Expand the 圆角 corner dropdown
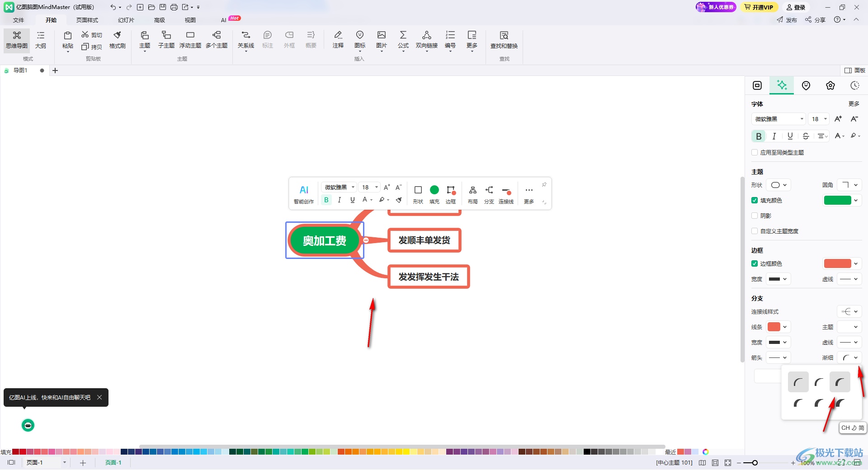 click(849, 185)
